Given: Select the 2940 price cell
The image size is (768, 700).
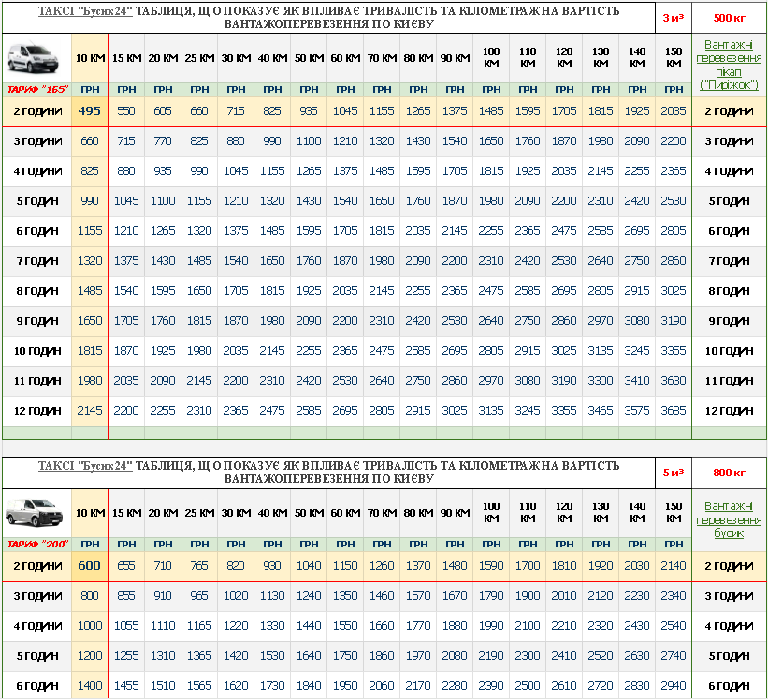Looking at the screenshot, I should coord(673,686).
